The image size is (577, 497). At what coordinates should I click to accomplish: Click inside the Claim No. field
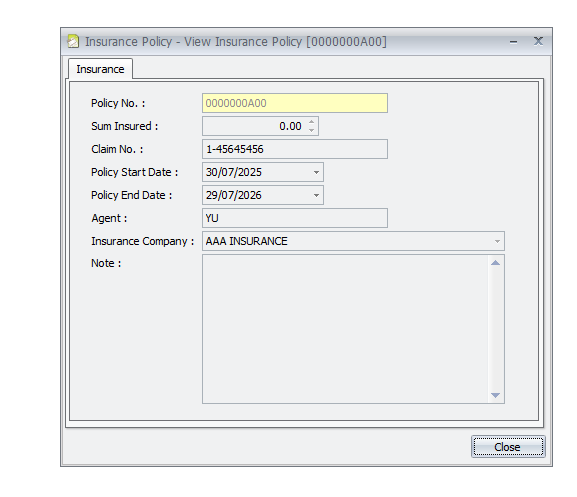295,149
